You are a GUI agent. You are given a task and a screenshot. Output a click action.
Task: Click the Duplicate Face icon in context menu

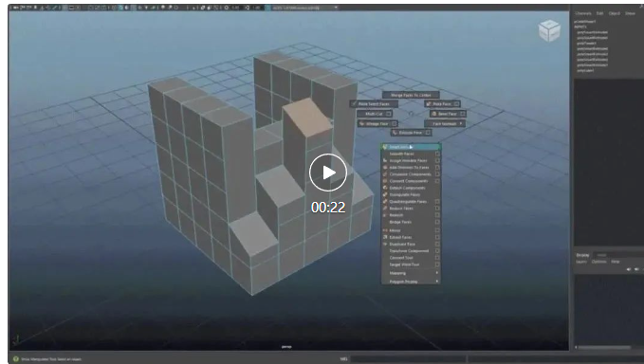[x=385, y=244]
